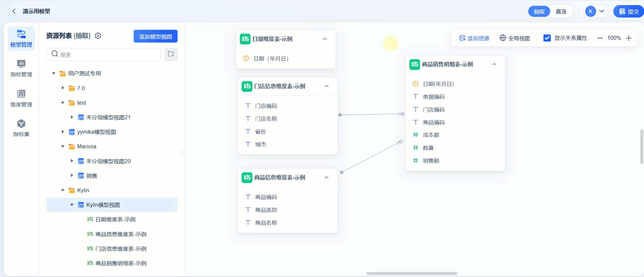Uncheck 显示关系属性 checkbox

tap(547, 38)
